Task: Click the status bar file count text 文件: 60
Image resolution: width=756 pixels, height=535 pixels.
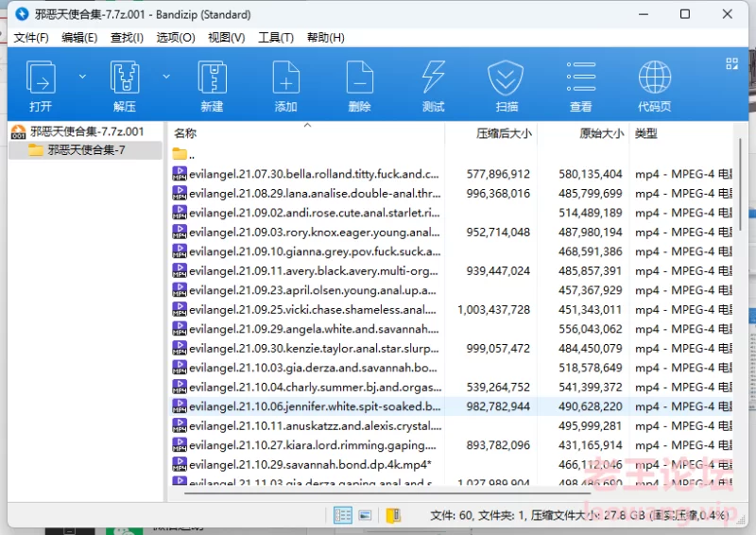Action: point(452,516)
